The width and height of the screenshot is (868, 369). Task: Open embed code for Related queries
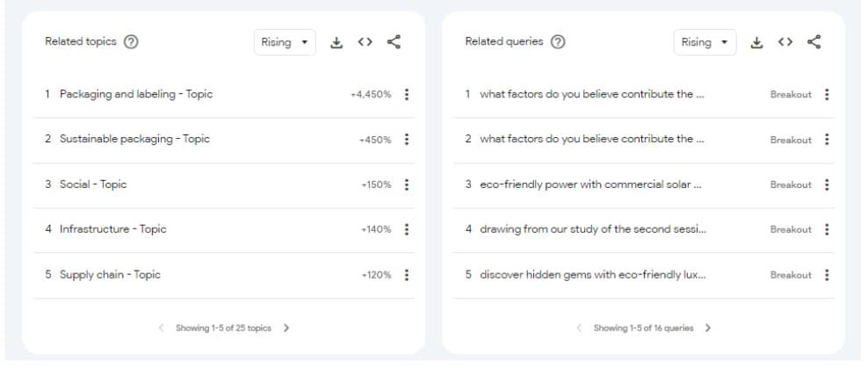click(785, 42)
